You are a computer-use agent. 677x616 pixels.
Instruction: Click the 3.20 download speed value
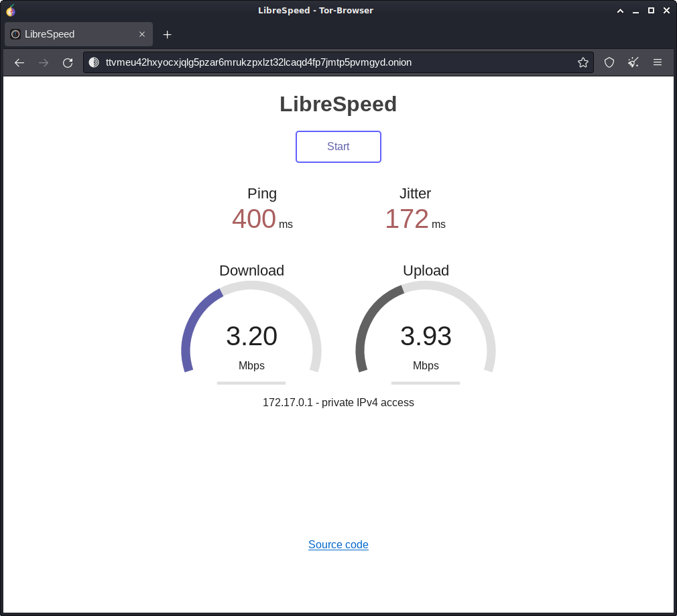click(x=252, y=336)
